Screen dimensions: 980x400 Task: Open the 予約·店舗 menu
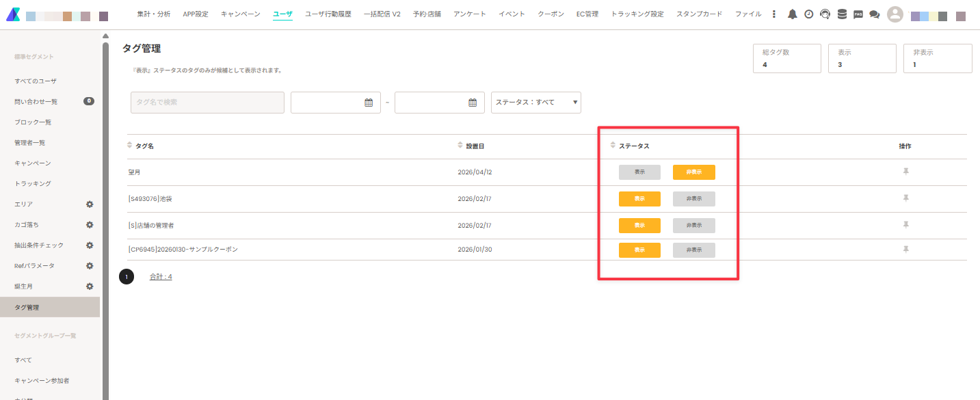pyautogui.click(x=427, y=14)
